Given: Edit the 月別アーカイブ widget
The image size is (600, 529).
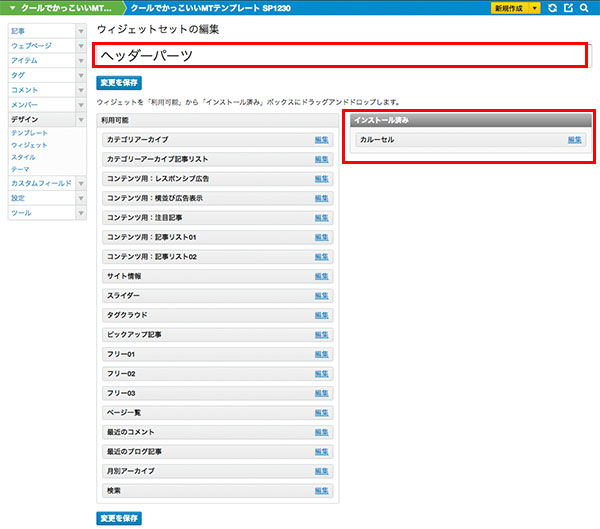Looking at the screenshot, I should (321, 471).
